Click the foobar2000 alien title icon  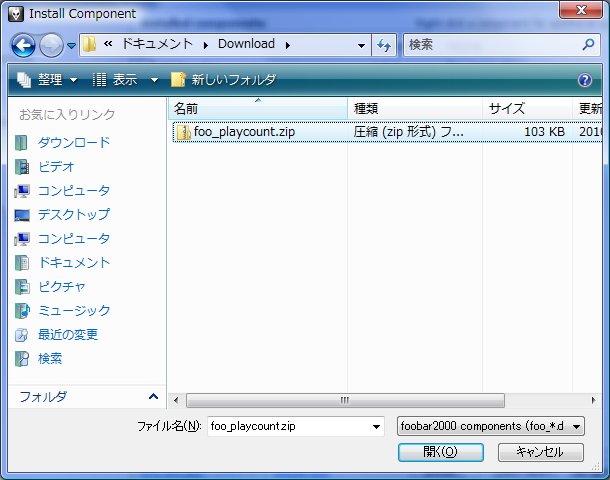pos(16,14)
